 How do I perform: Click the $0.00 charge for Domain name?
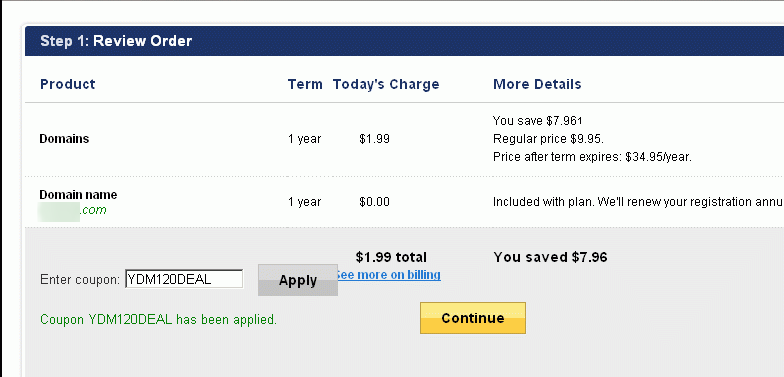pyautogui.click(x=374, y=202)
